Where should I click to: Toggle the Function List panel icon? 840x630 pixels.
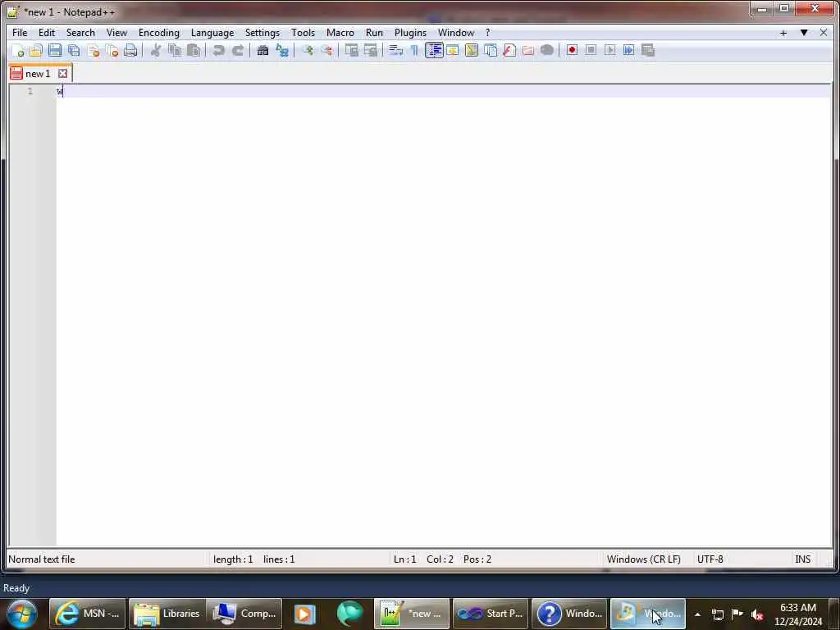[x=509, y=50]
